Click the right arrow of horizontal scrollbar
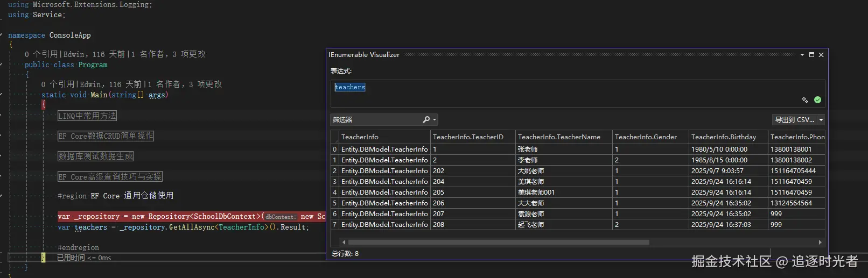Image resolution: width=868 pixels, height=278 pixels. tap(820, 243)
